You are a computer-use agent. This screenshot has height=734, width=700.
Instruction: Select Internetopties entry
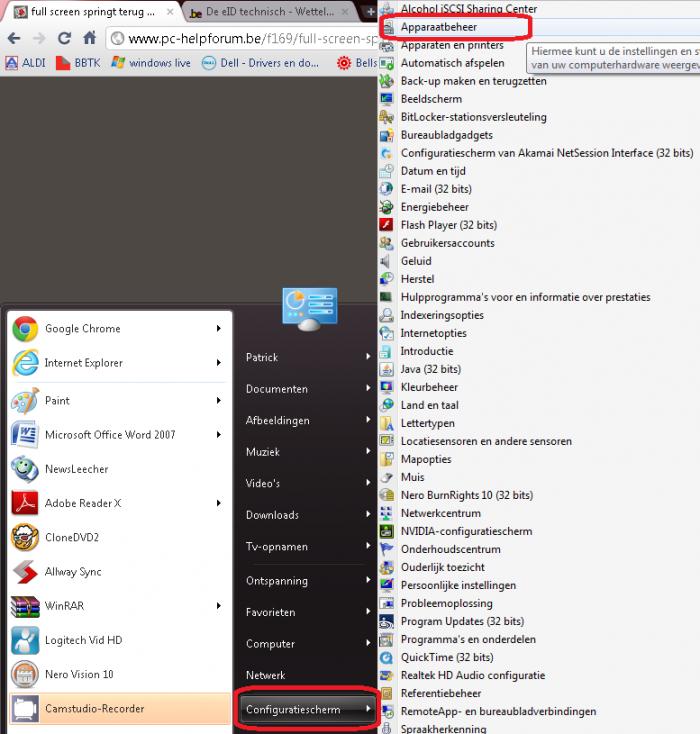[x=433, y=333]
